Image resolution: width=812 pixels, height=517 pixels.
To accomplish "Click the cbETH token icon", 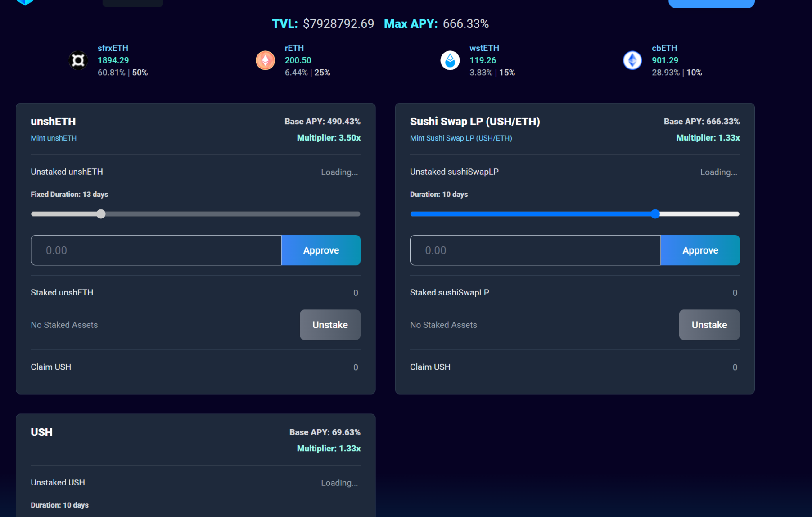I will coord(632,60).
